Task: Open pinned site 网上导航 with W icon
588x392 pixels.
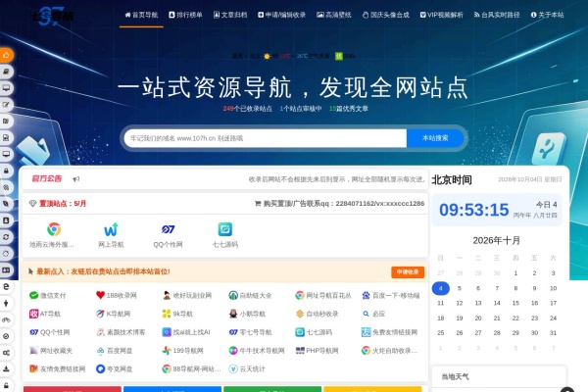Action: (111, 235)
